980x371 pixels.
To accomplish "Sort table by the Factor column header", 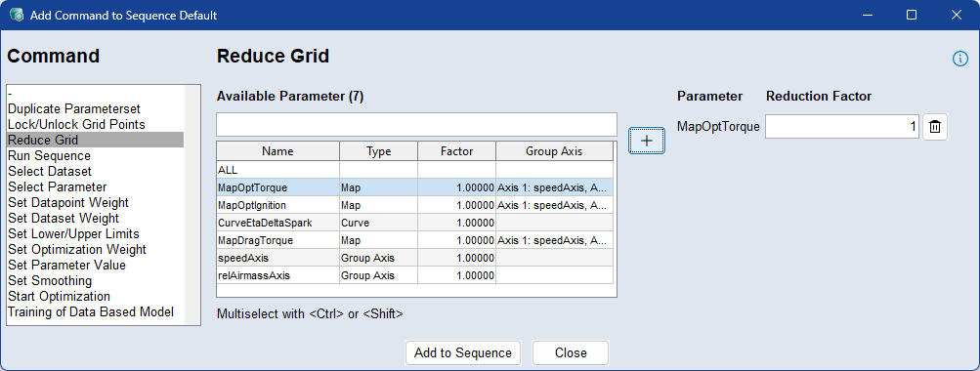I will click(457, 151).
